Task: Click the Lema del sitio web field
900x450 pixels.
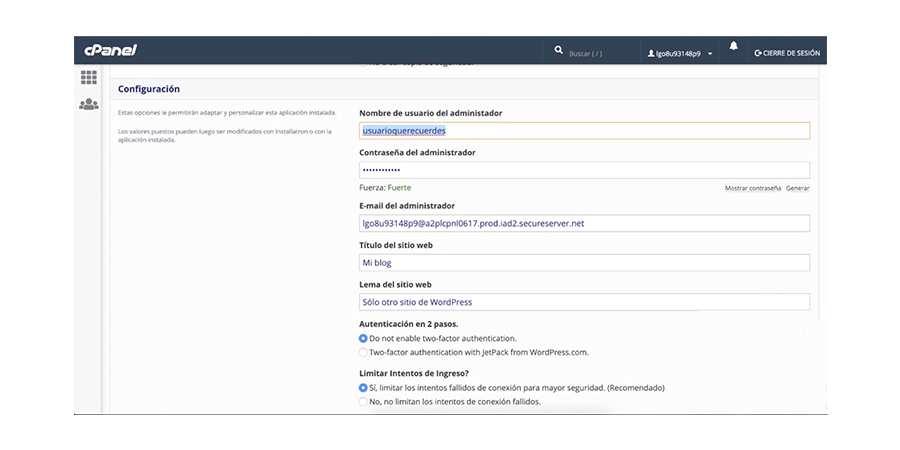Action: click(x=584, y=302)
